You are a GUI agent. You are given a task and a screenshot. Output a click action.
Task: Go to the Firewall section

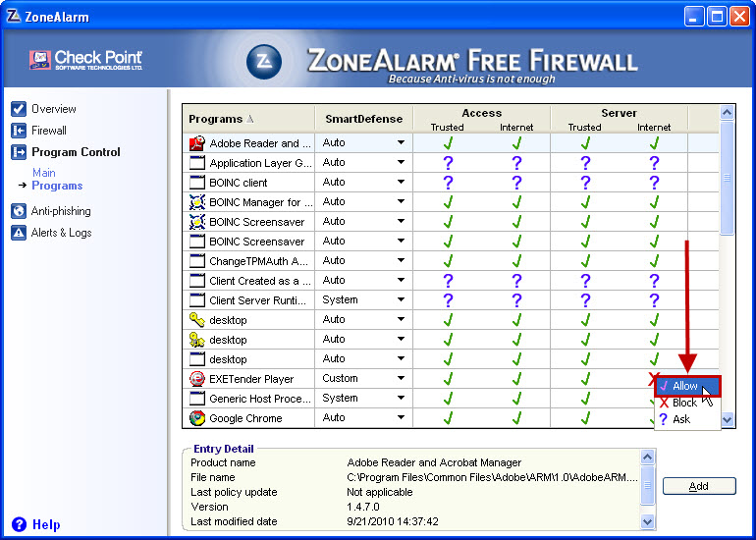tap(49, 131)
